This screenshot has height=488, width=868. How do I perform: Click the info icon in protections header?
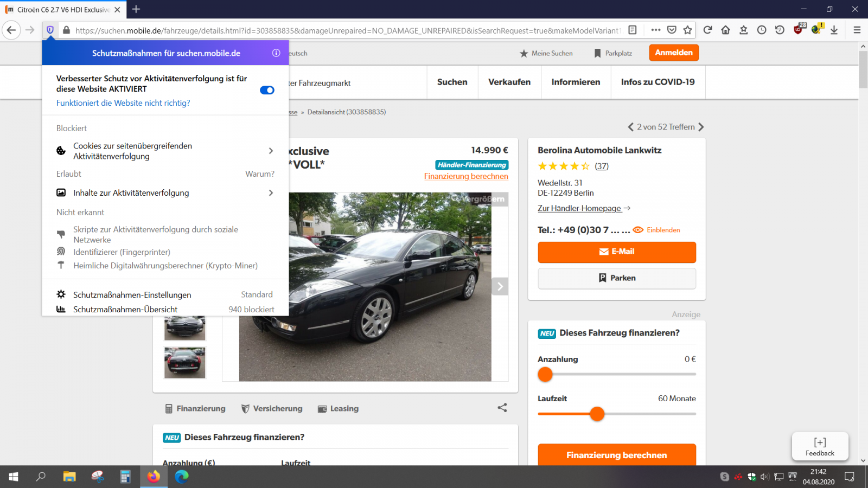coord(276,53)
